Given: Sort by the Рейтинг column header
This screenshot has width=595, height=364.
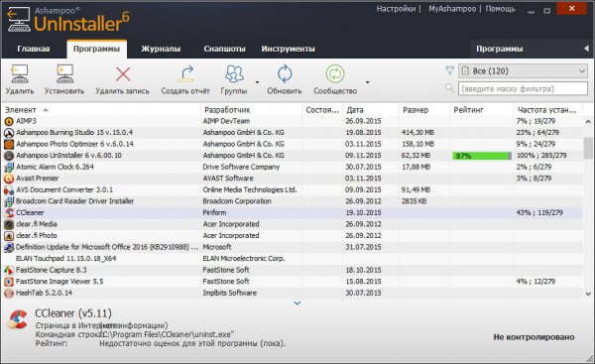Looking at the screenshot, I should (x=469, y=110).
